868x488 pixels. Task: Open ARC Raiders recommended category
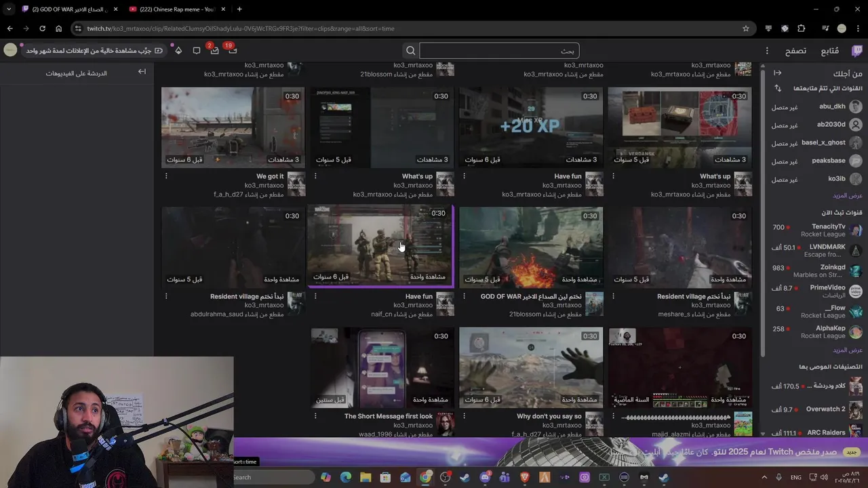coord(817,432)
